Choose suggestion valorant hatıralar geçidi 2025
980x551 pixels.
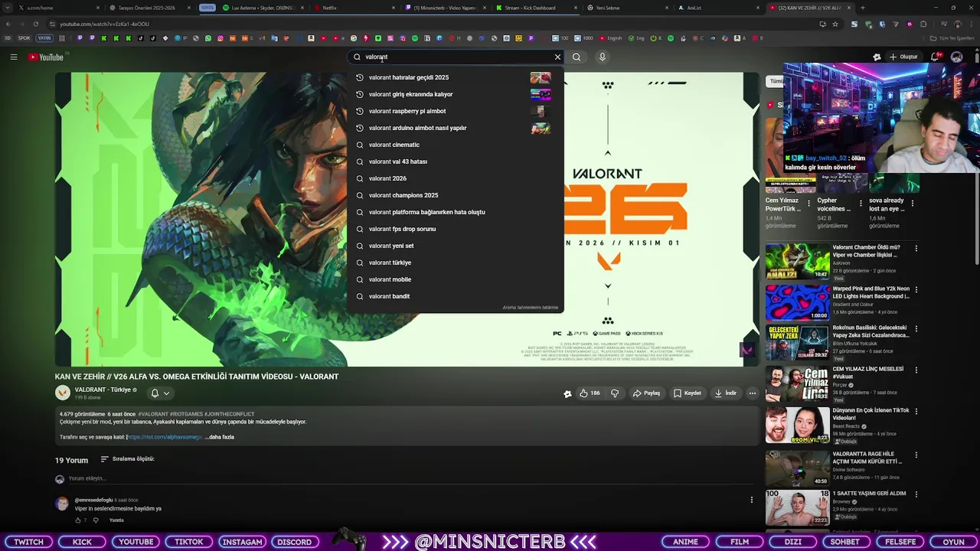tap(455, 77)
